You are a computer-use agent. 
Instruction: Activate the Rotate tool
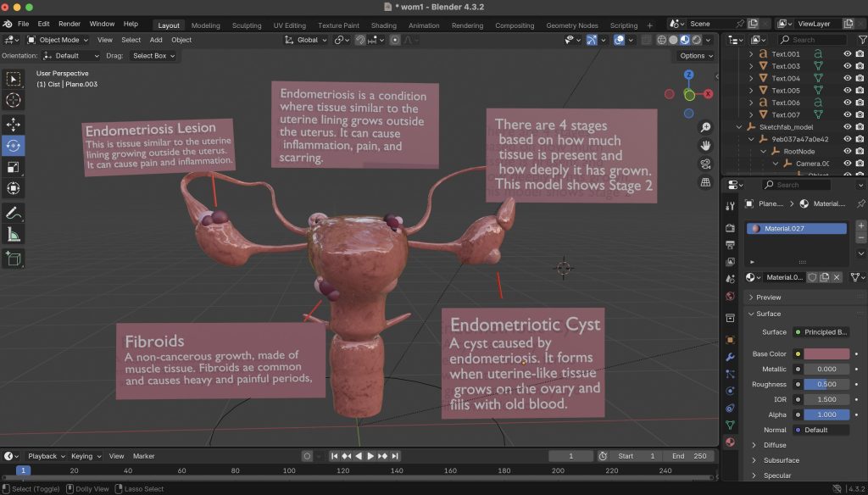(x=14, y=146)
